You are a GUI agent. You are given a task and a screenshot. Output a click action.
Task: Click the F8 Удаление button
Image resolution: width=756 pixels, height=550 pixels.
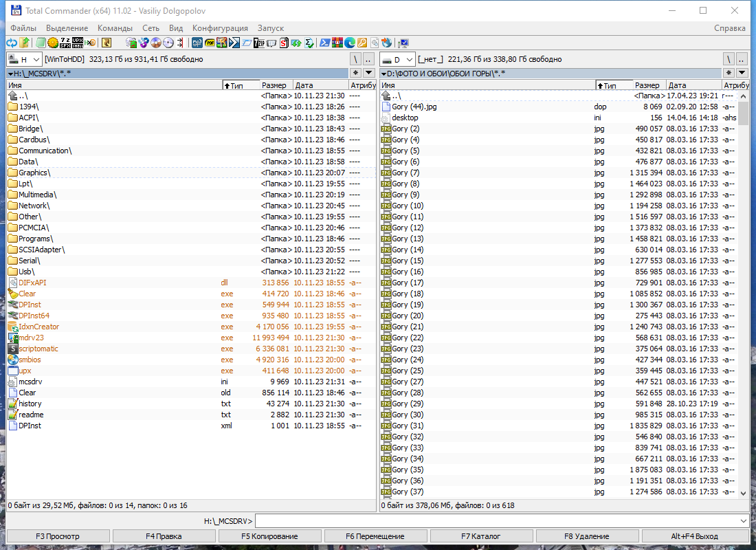(x=587, y=536)
